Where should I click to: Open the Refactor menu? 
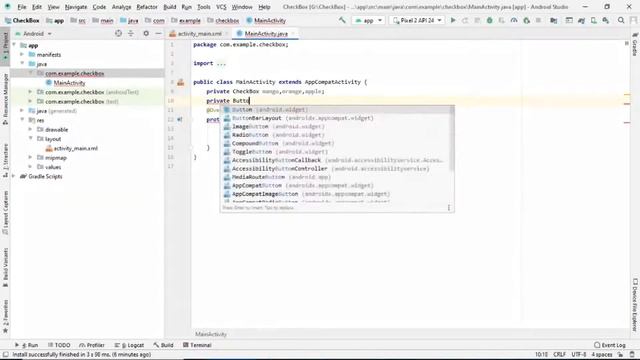(147, 7)
